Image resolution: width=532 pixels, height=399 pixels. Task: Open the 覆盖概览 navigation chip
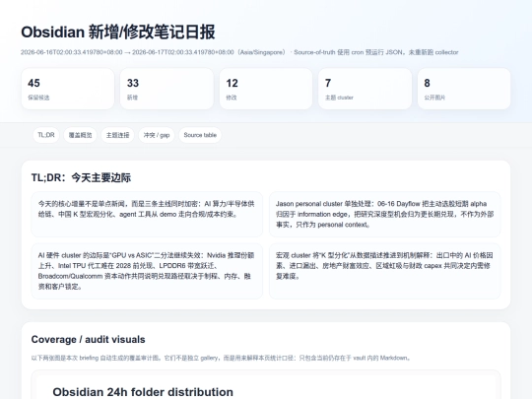click(81, 135)
